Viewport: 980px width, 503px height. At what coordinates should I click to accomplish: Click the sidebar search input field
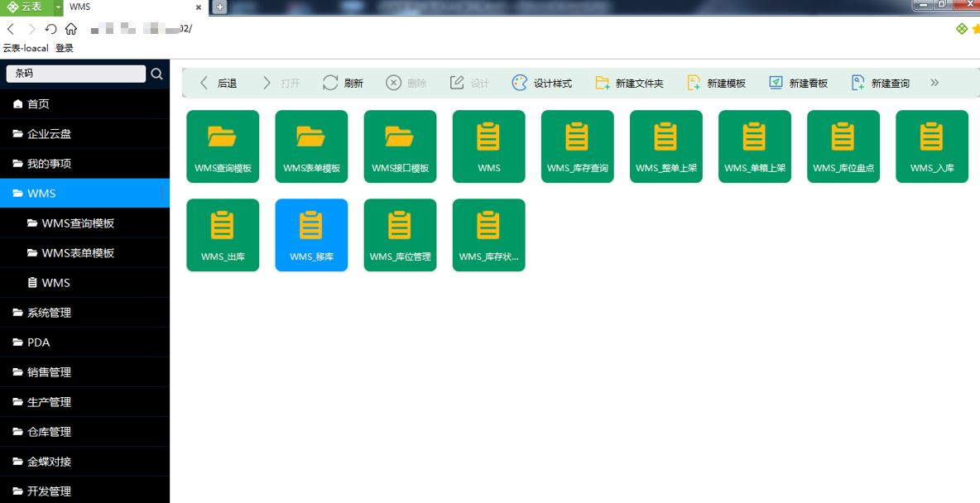pos(76,74)
